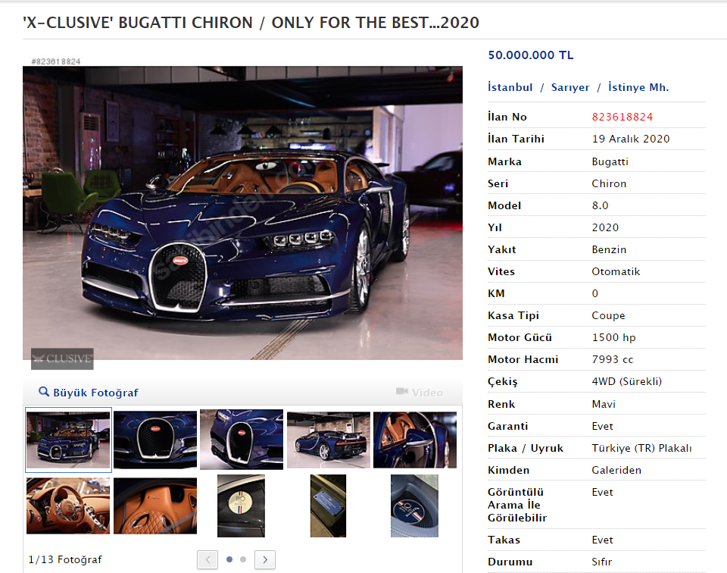Open the Sarıyer district link
Viewport: 727px width, 573px height.
pyautogui.click(x=570, y=87)
